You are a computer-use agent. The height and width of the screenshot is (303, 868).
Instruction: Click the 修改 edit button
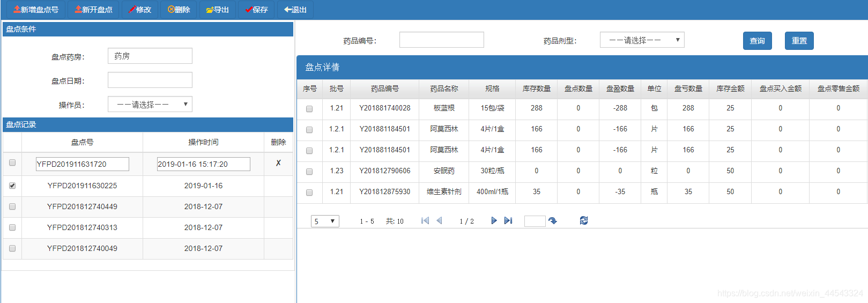[x=140, y=10]
